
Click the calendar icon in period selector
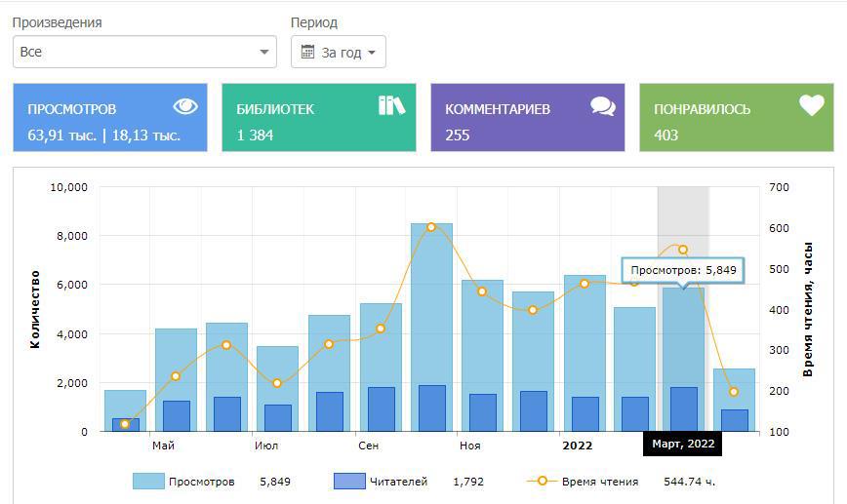[x=308, y=52]
